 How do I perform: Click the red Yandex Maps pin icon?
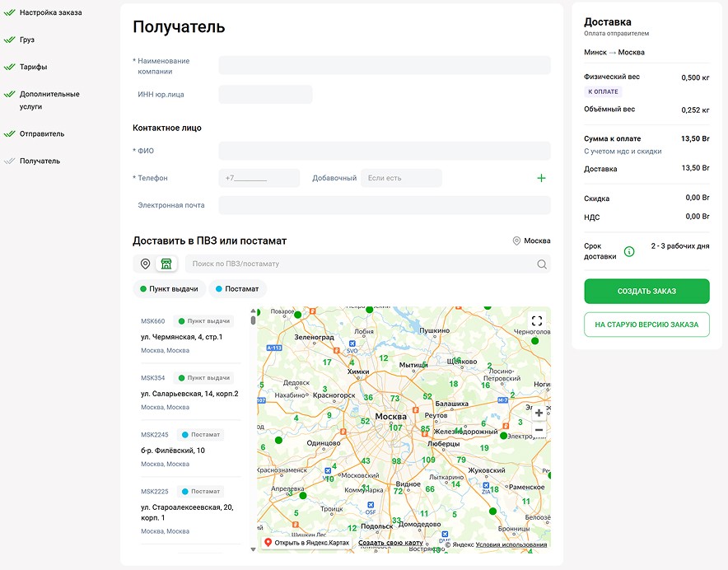[268, 542]
